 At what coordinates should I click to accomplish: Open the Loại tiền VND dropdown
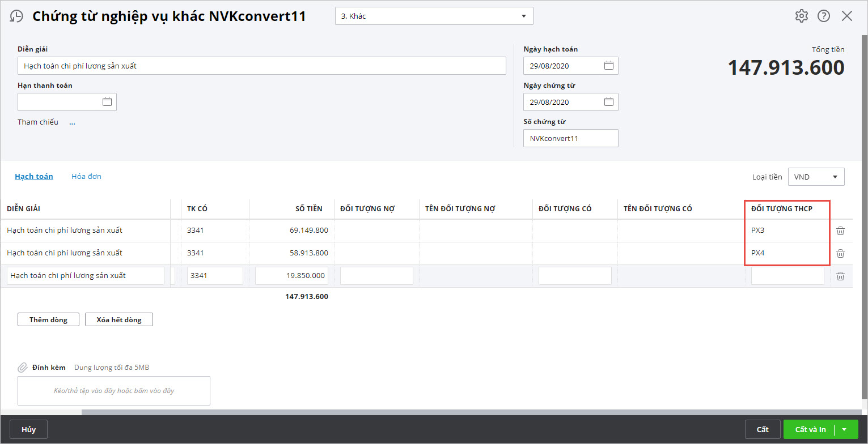pos(835,177)
